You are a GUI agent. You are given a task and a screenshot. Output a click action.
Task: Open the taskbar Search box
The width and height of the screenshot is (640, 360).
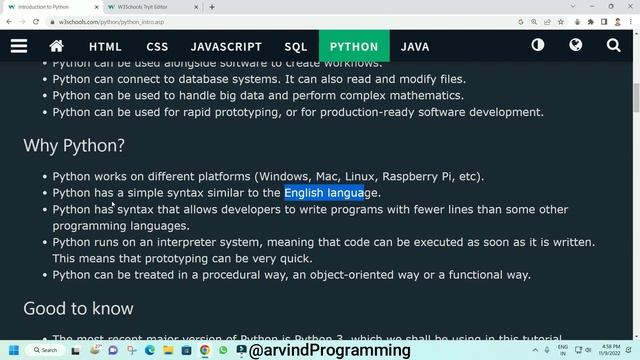[46, 350]
